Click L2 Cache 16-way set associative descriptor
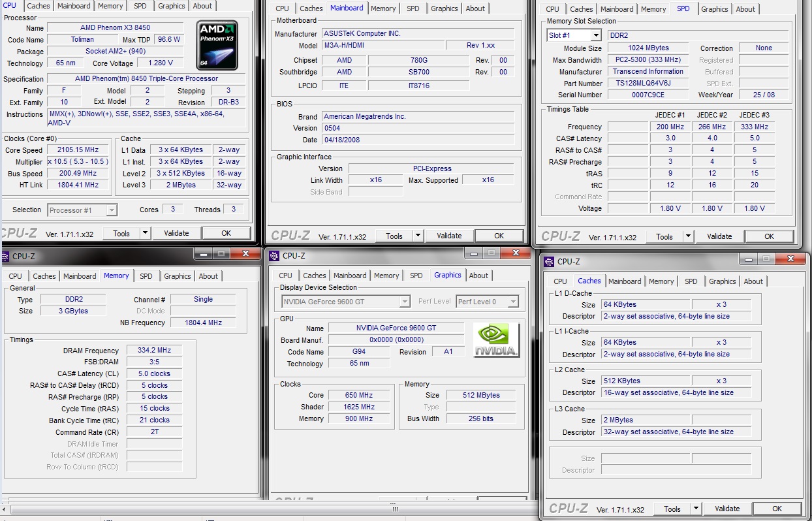 [x=676, y=393]
